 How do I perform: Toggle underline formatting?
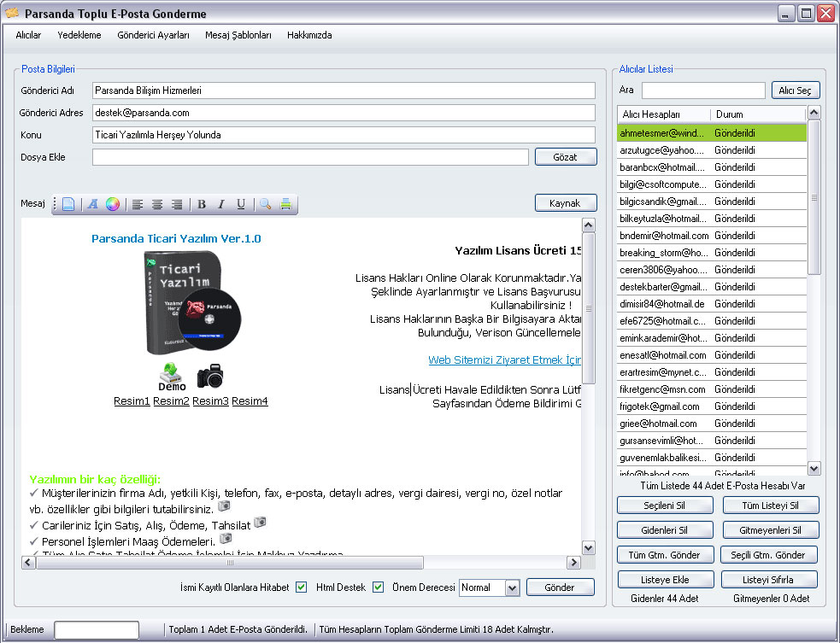coord(240,204)
